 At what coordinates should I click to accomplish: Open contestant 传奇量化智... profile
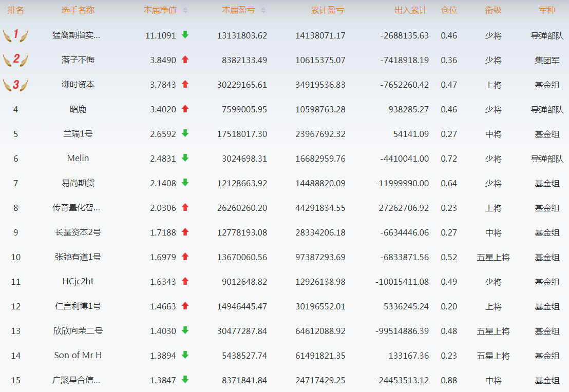[x=76, y=208]
